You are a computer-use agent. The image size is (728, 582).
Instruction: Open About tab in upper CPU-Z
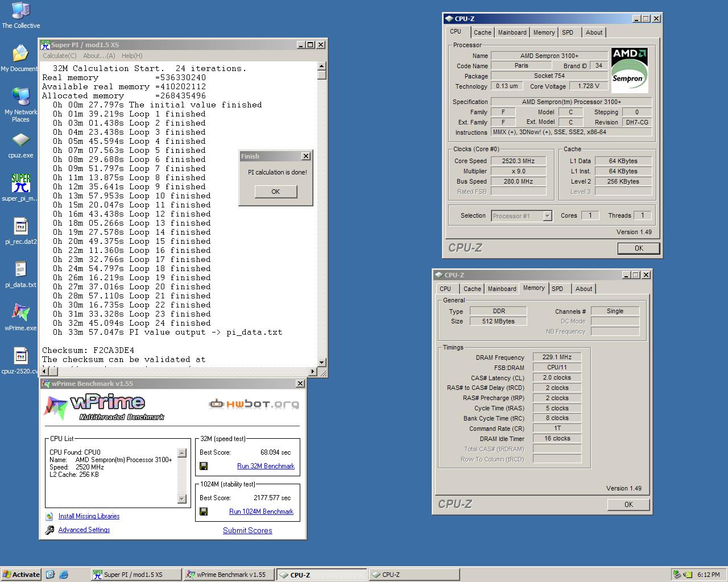point(594,32)
